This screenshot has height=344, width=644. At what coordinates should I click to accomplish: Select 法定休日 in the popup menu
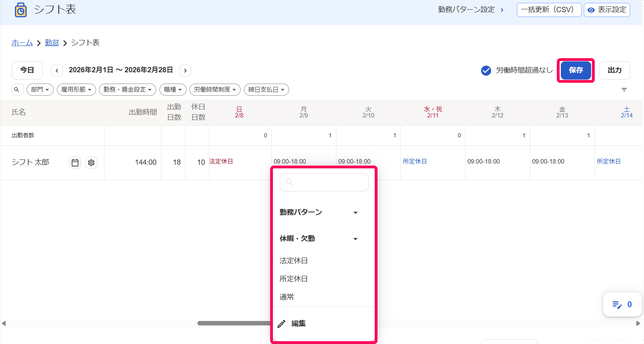click(x=294, y=261)
